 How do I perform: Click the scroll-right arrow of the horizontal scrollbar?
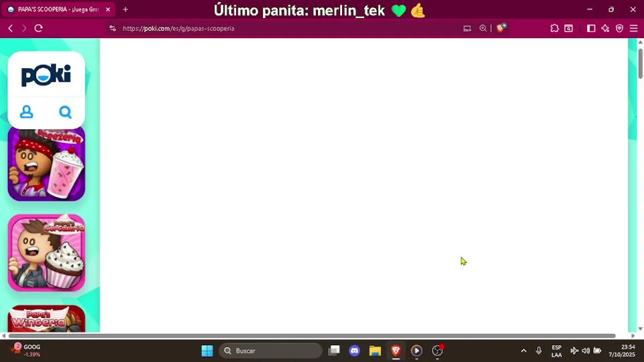pyautogui.click(x=632, y=336)
